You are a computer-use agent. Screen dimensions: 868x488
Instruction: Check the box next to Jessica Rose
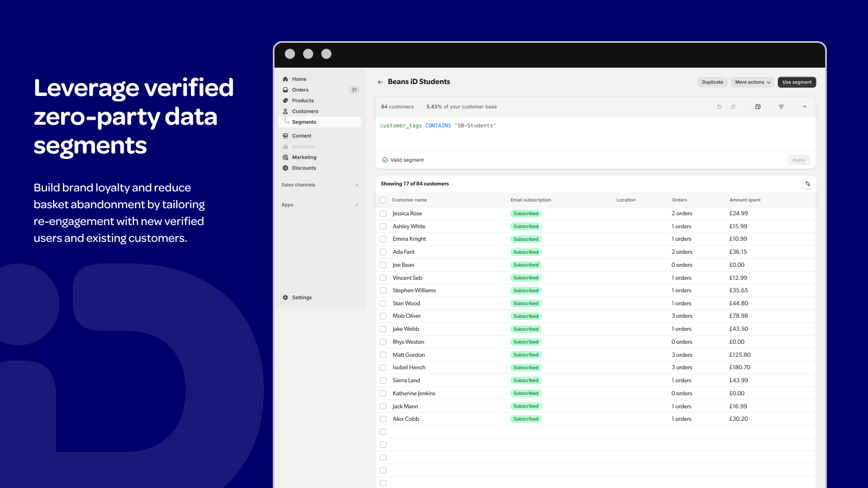coord(384,213)
